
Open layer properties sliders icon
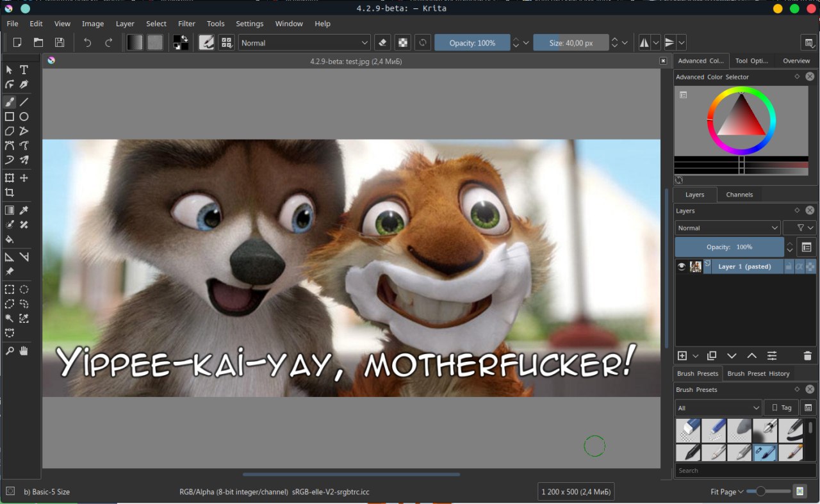pyautogui.click(x=772, y=356)
